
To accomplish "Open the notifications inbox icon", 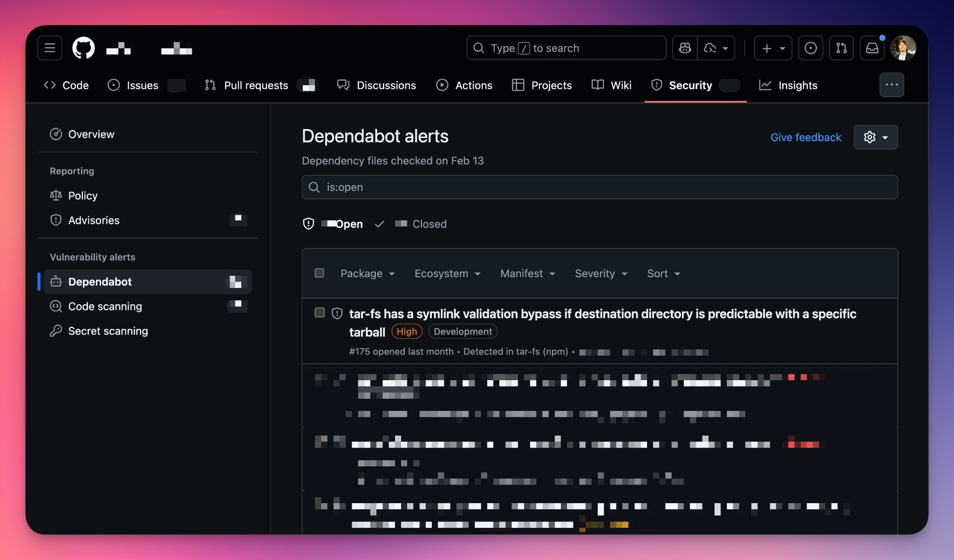I will coord(872,48).
